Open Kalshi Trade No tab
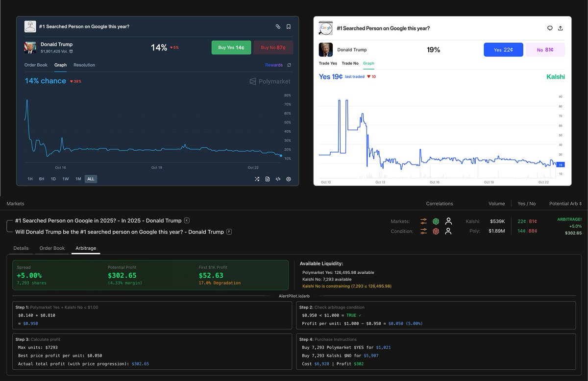 (350, 64)
